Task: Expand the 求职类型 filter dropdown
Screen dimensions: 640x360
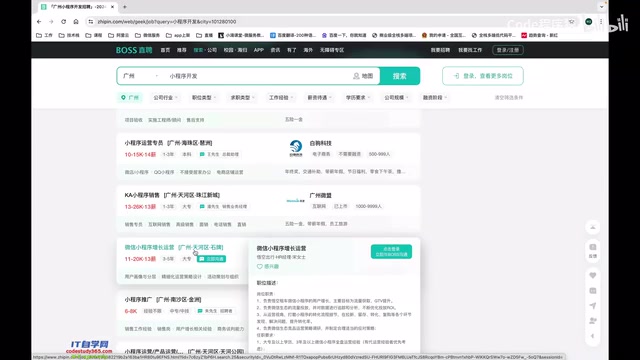Action: coord(242,98)
